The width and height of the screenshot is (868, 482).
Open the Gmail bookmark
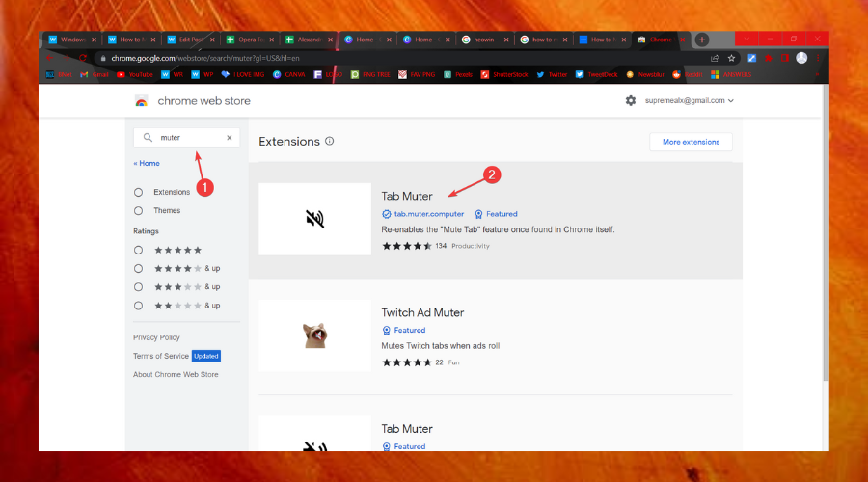point(95,74)
